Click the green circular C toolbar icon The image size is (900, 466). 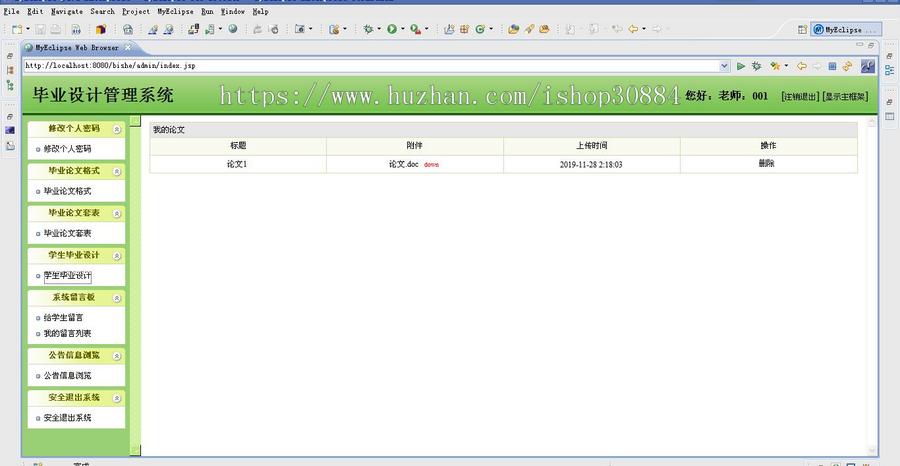coord(480,29)
